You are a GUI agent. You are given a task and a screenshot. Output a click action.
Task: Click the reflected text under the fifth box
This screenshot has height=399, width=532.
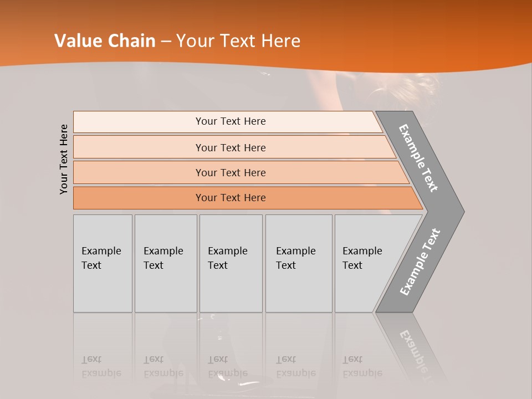362,366
